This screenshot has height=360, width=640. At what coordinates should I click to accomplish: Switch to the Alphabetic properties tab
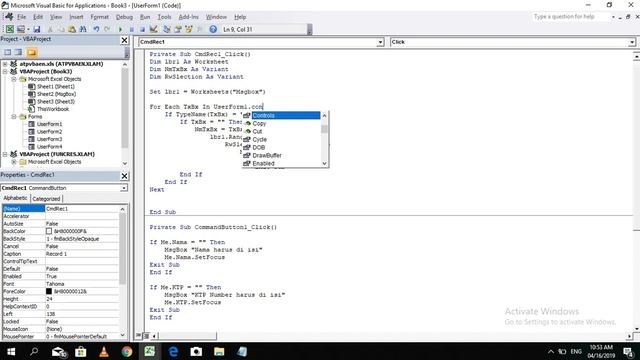pos(16,198)
